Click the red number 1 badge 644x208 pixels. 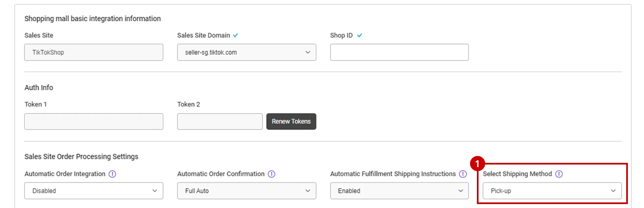pos(477,163)
